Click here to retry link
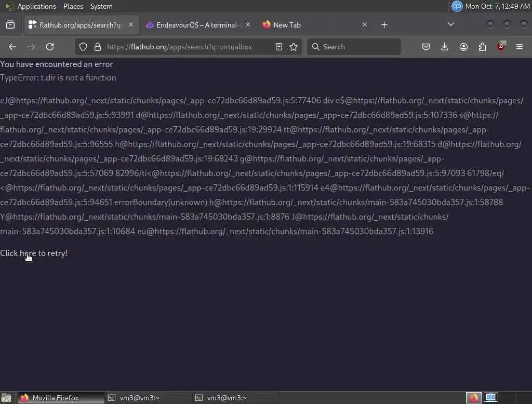 34,253
